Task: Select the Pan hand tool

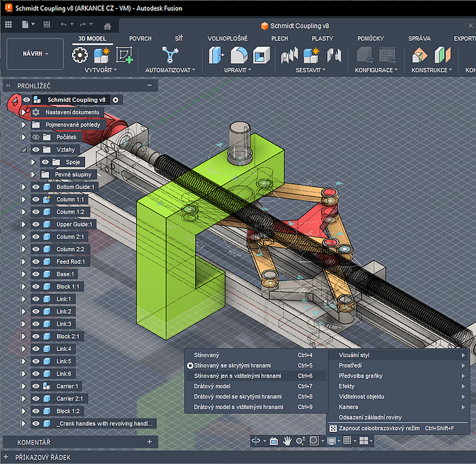Action: [x=288, y=441]
